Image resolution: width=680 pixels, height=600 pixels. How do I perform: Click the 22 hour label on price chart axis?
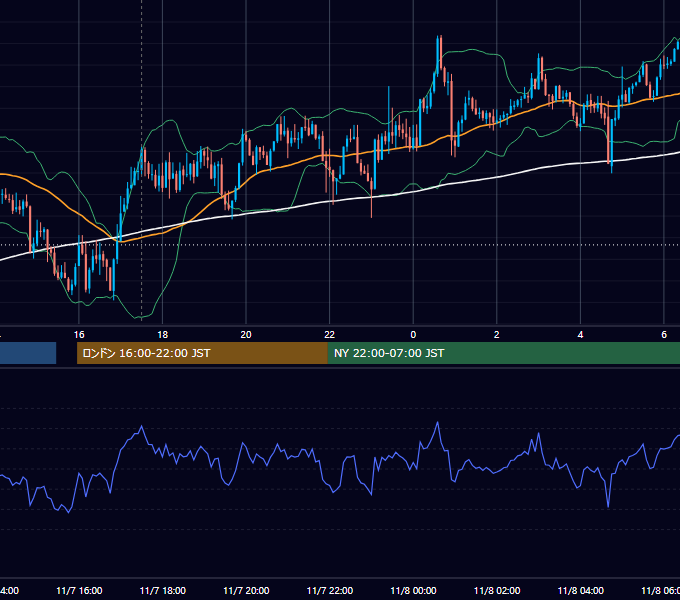click(x=330, y=335)
